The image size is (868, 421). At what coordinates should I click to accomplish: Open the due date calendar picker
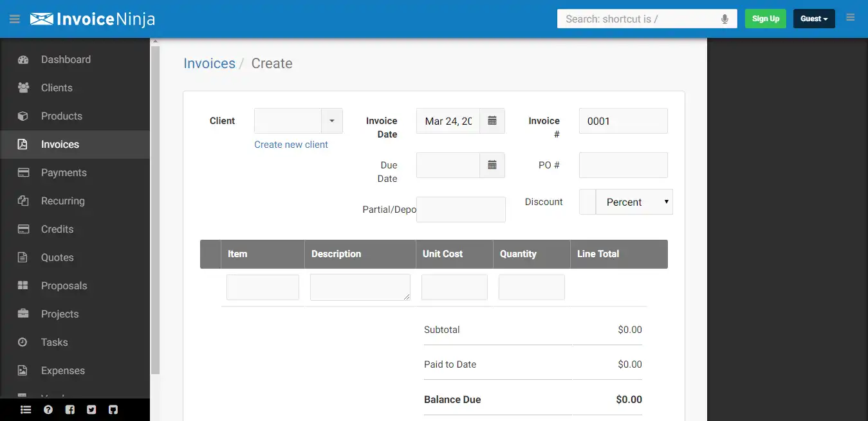(x=492, y=165)
